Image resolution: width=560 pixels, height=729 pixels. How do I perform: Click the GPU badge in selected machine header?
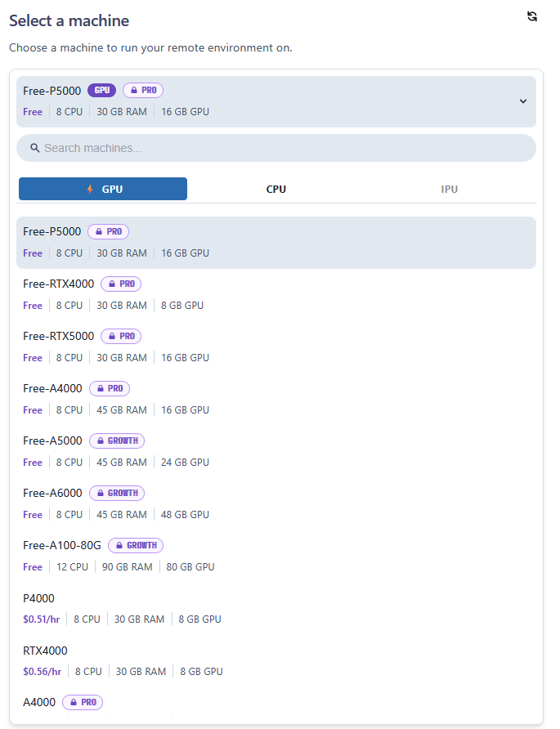point(102,90)
